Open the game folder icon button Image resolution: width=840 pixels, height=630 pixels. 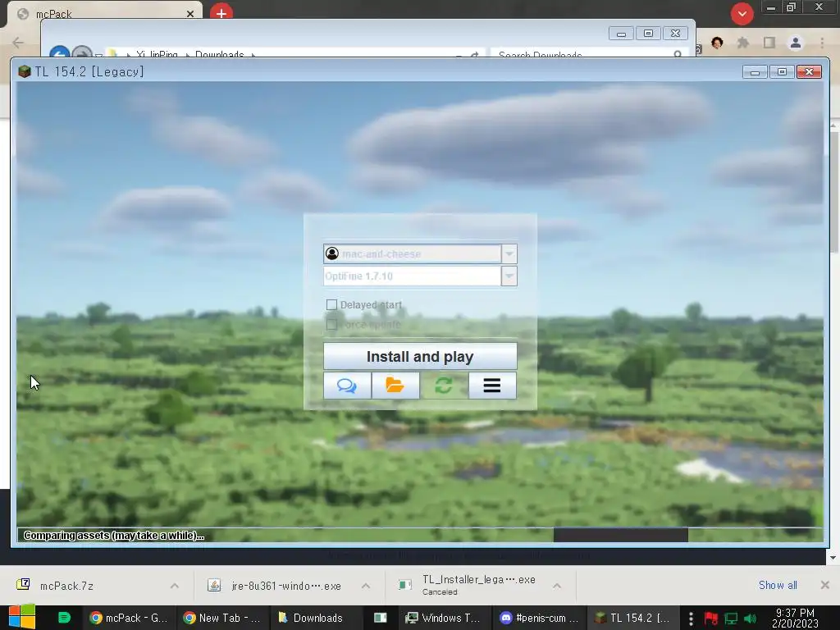[395, 386]
